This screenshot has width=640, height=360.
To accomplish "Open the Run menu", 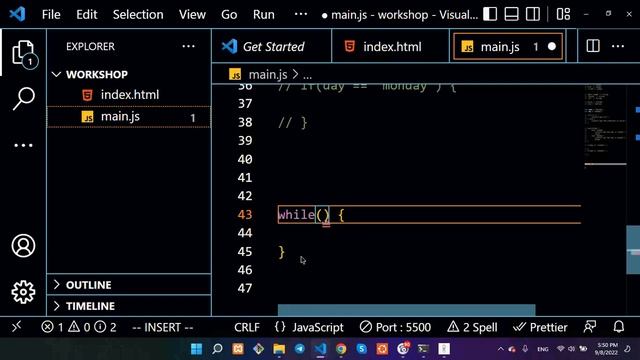I will [x=264, y=15].
